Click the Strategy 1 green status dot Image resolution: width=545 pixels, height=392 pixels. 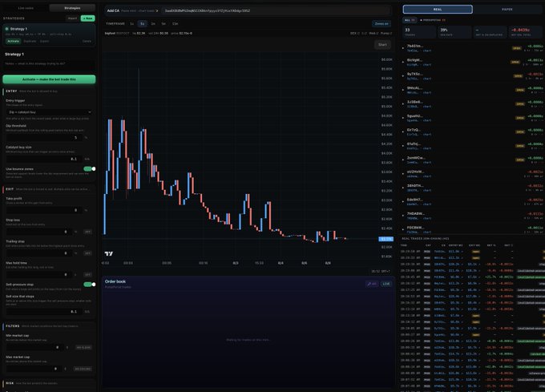tap(6, 29)
